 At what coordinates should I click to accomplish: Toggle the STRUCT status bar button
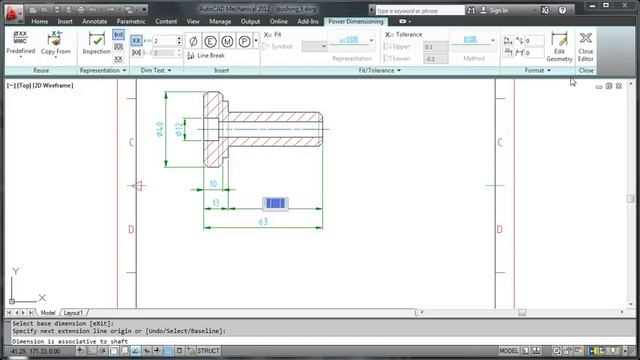pos(208,351)
